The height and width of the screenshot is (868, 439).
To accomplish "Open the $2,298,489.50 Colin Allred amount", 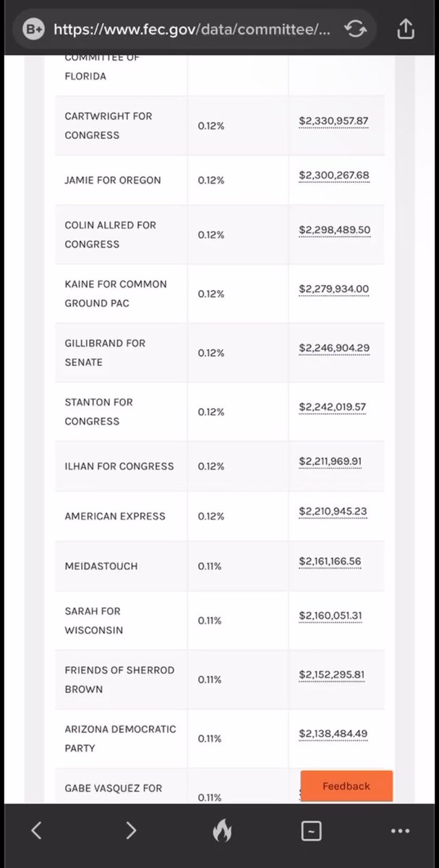I will (x=334, y=230).
